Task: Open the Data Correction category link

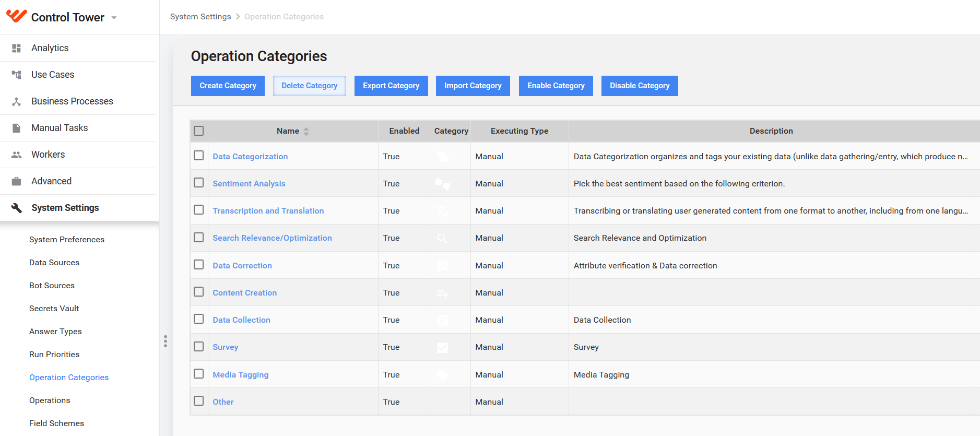Action: (x=242, y=266)
